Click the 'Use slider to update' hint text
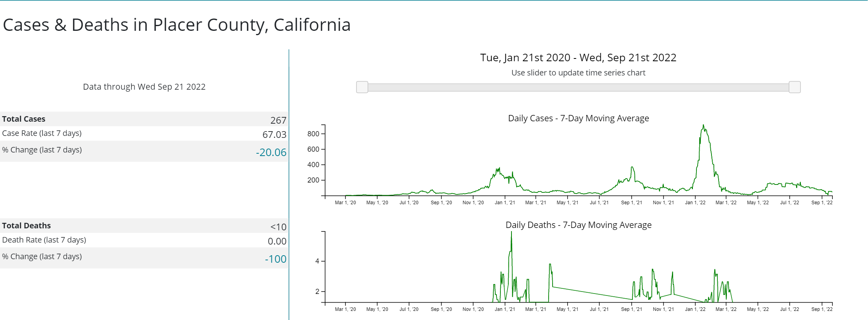 click(x=578, y=73)
